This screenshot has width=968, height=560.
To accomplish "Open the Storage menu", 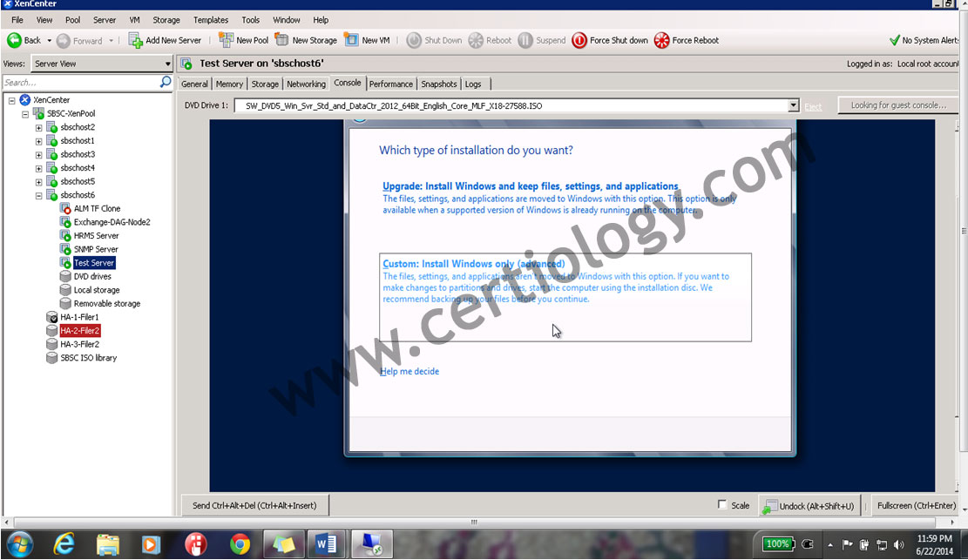I will point(166,20).
